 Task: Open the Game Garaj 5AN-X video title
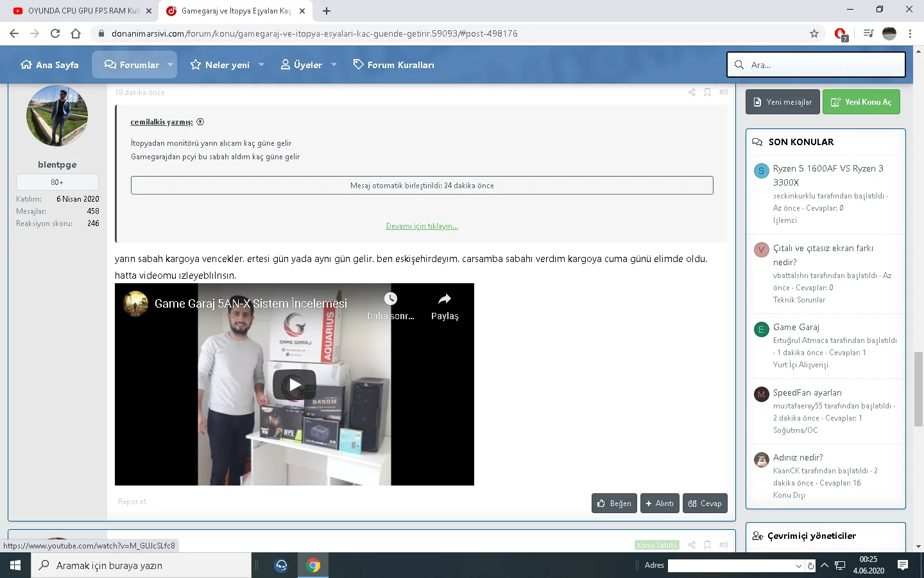click(251, 304)
